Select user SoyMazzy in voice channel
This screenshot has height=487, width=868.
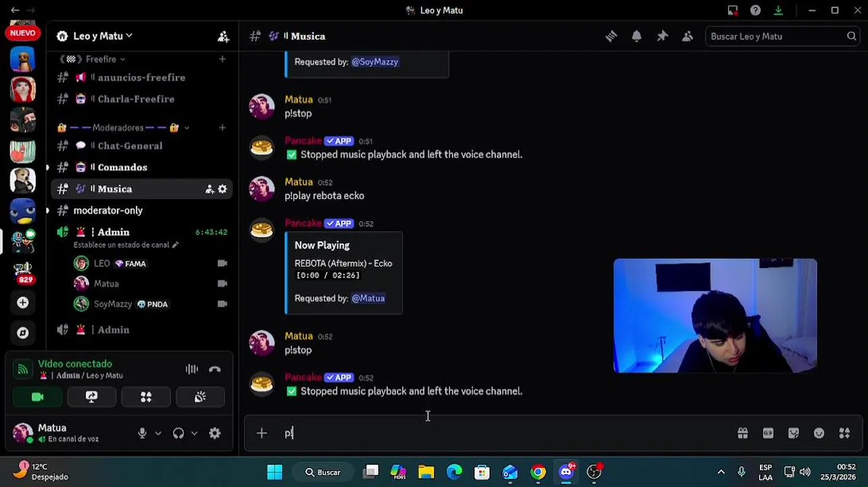(x=150, y=304)
